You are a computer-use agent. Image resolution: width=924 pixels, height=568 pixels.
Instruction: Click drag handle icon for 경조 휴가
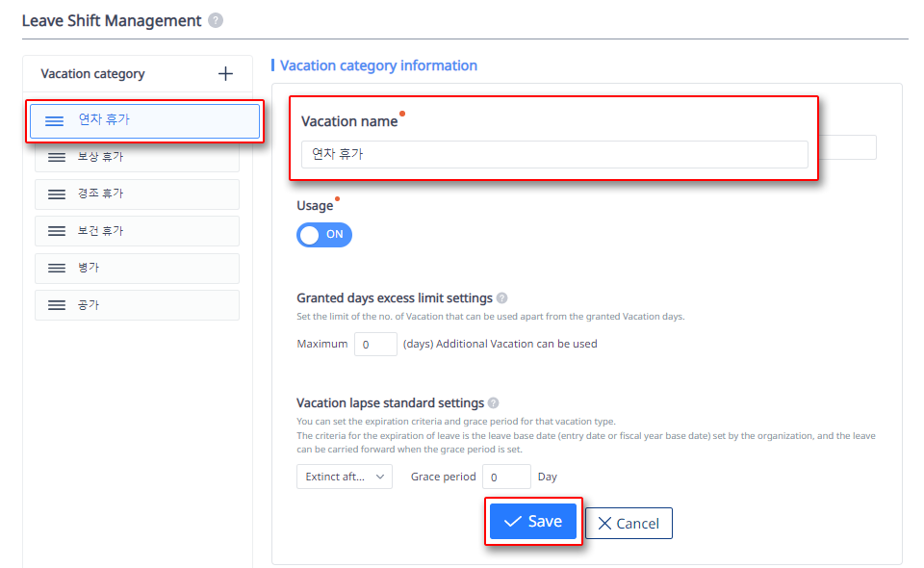coord(57,194)
